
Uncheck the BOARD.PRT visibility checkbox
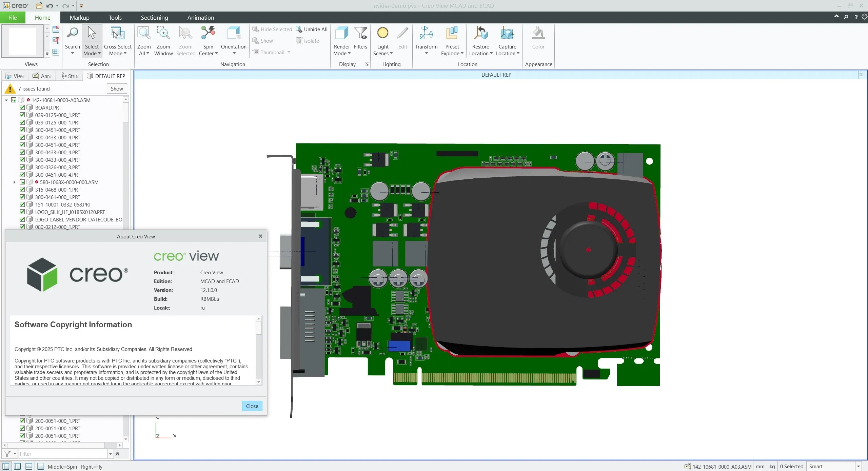pos(22,107)
